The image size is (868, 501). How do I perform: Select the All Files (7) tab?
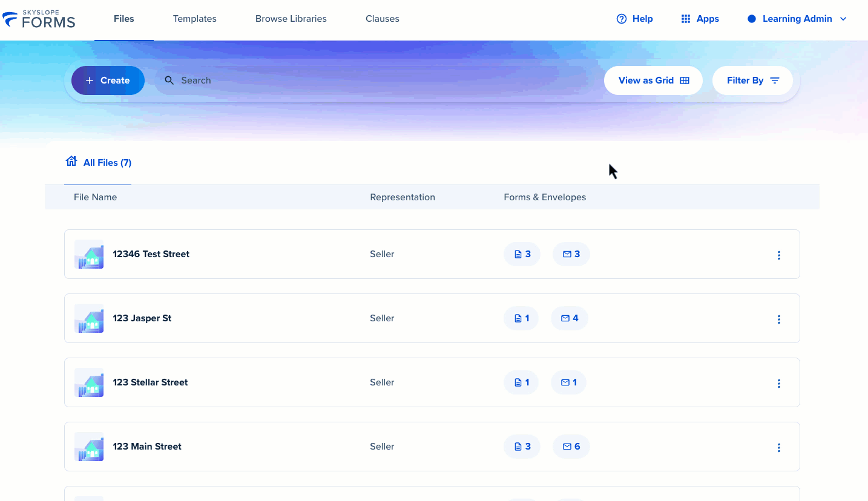coord(98,163)
